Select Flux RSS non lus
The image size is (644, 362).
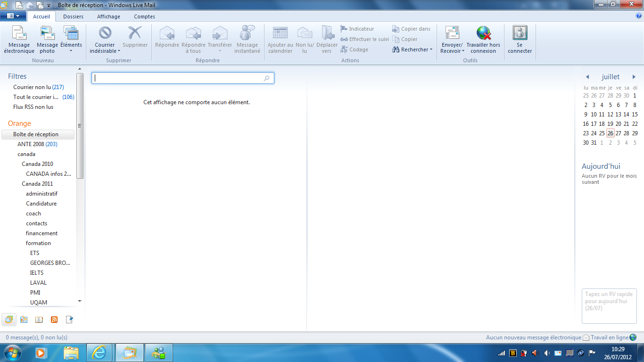pos(33,107)
